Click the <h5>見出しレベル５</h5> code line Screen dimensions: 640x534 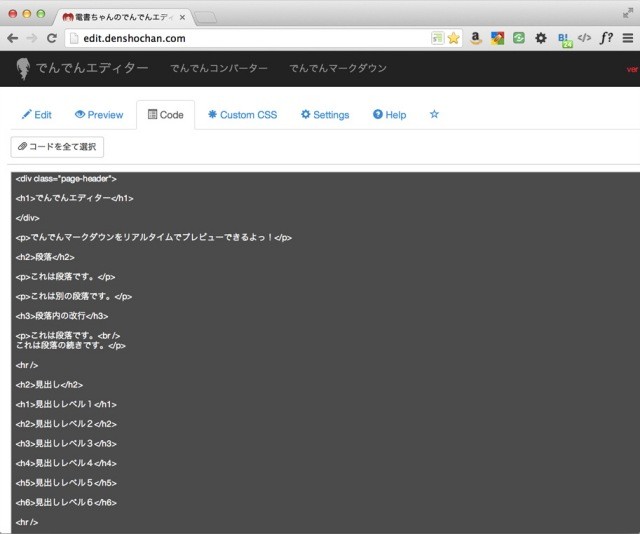(66, 483)
